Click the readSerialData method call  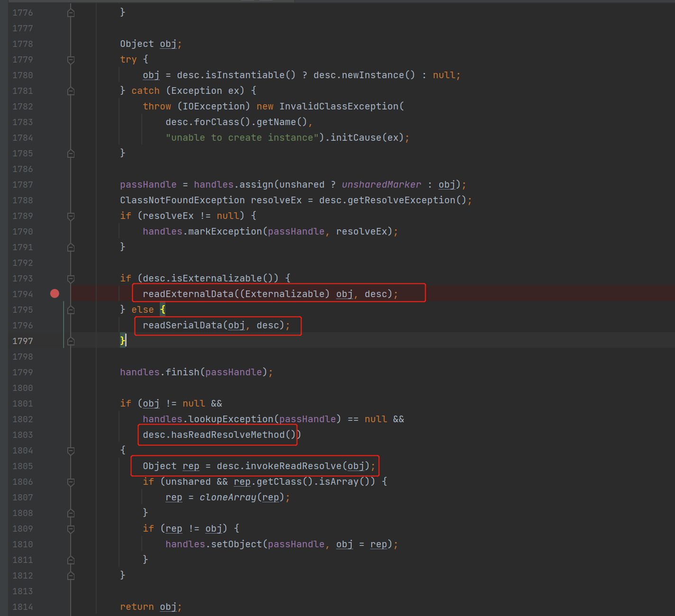pos(182,325)
